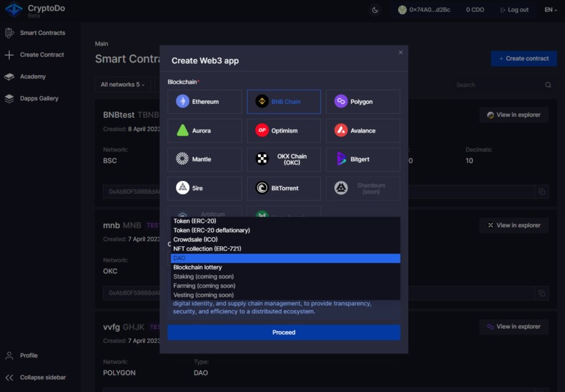
Task: Select the 5ire blockchain
Action: coord(205,188)
